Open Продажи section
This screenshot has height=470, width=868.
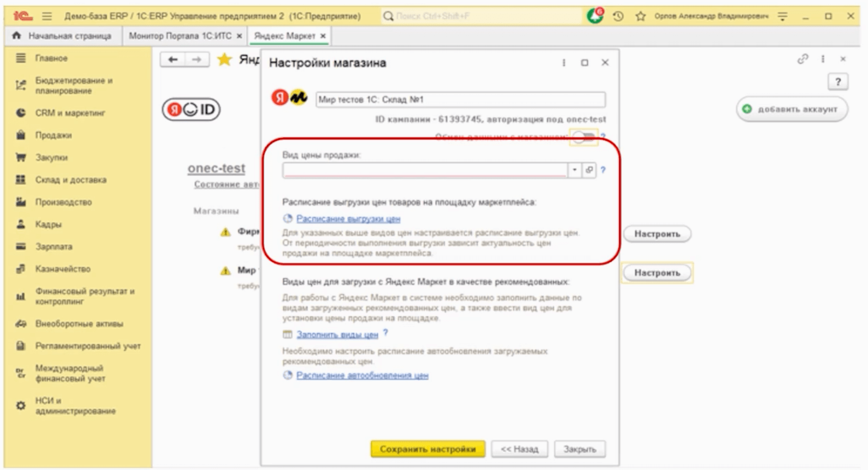(53, 135)
